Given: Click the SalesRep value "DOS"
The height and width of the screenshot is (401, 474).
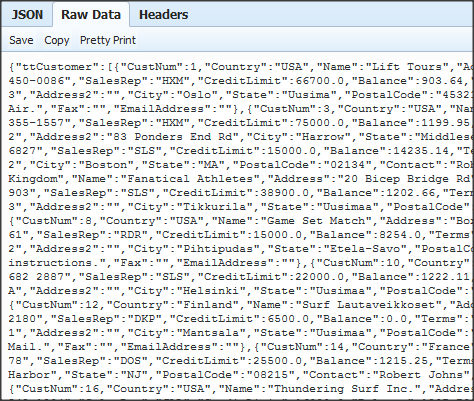Looking at the screenshot, I should tap(131, 361).
